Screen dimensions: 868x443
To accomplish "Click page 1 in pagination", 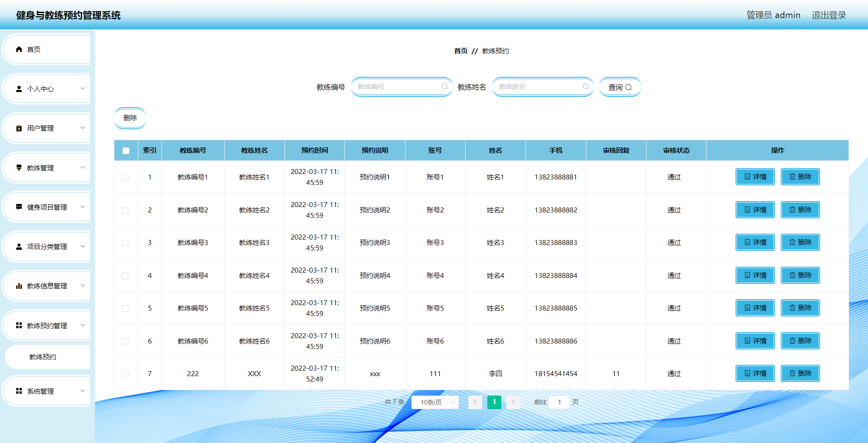I will click(494, 402).
